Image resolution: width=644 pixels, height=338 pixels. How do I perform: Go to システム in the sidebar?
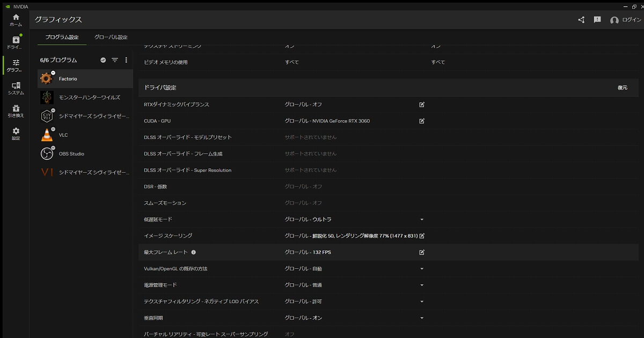(x=16, y=89)
